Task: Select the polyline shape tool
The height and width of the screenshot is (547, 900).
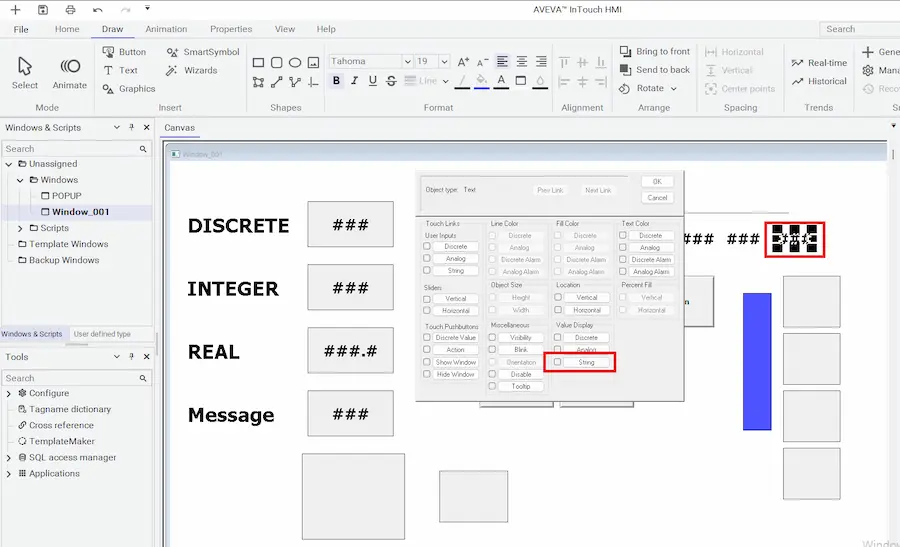Action: [x=295, y=82]
